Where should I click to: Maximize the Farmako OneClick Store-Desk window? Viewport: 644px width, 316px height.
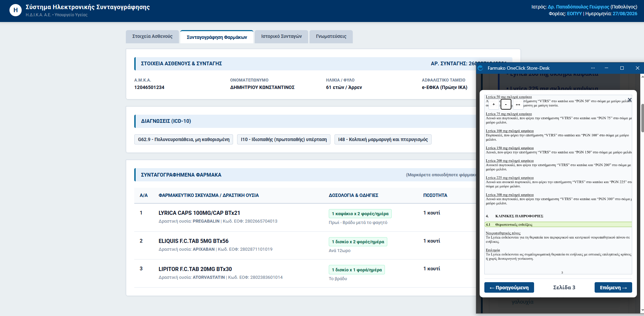pyautogui.click(x=622, y=68)
